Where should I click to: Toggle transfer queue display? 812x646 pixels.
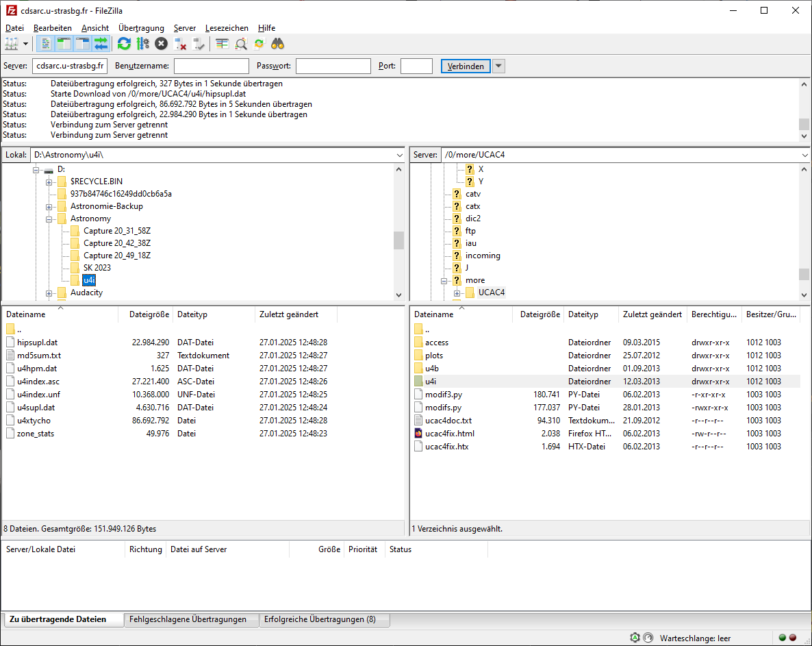point(101,44)
